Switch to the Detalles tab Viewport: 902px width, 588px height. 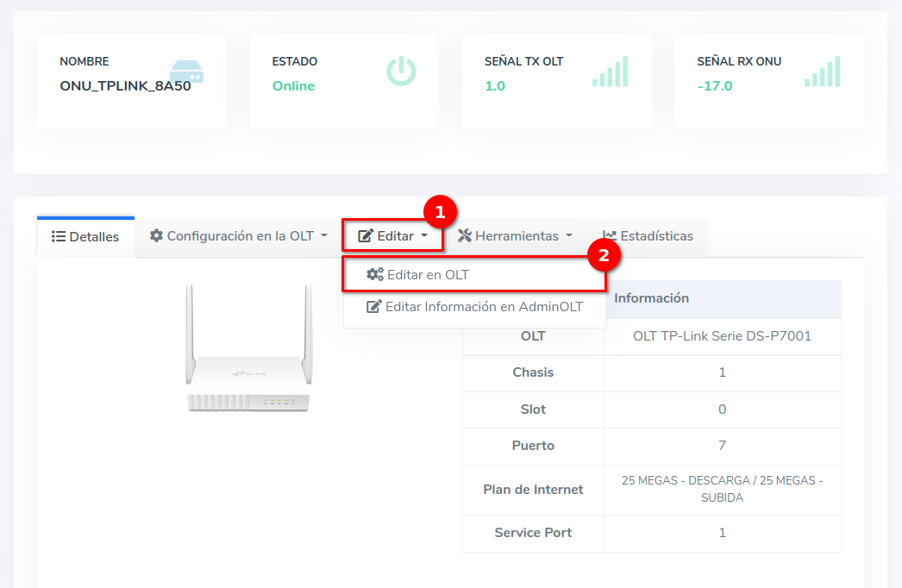[86, 236]
